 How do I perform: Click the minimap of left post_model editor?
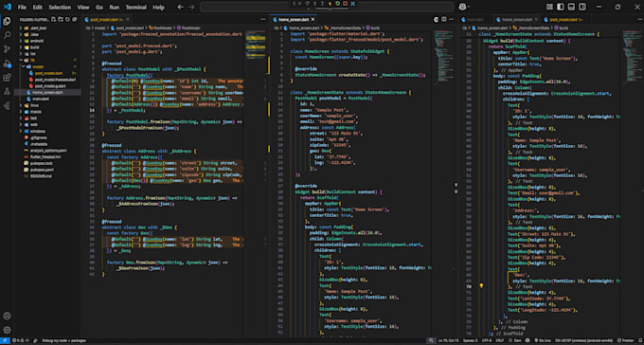click(256, 45)
